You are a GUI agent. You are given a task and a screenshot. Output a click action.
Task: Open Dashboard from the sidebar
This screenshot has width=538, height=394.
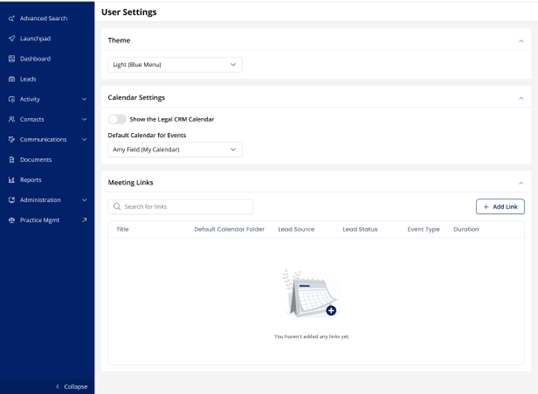[47, 59]
